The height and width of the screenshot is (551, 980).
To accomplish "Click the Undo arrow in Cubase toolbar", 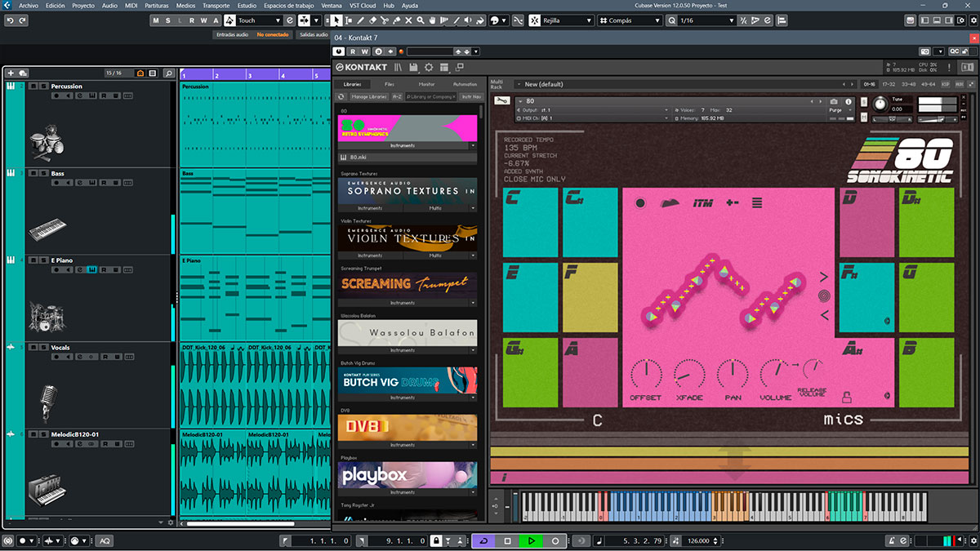I will point(11,20).
